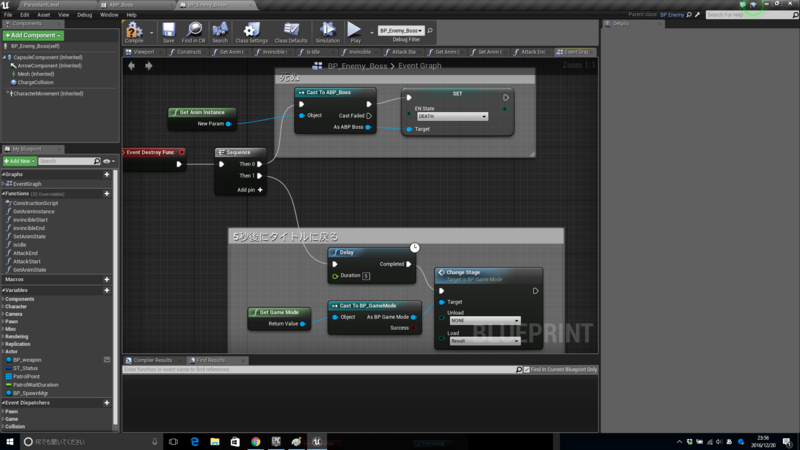
Task: Open File Explorer from the taskbar
Action: coord(215,442)
